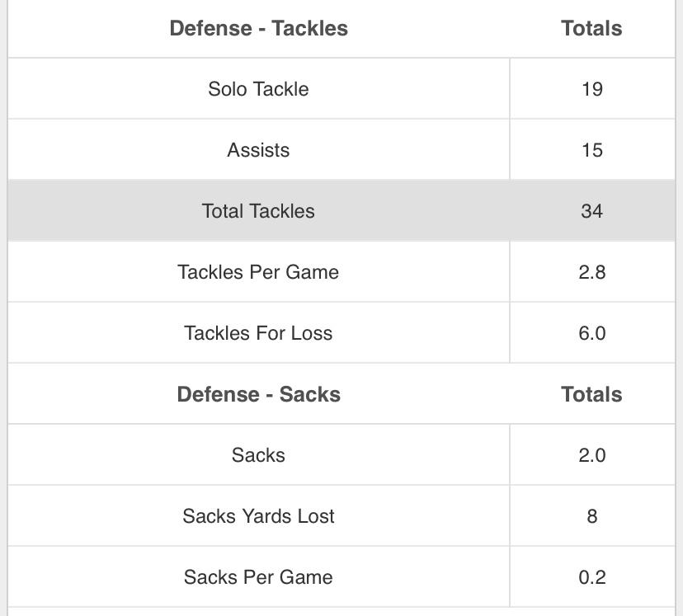Select the Assists total value 15
Image resolution: width=683 pixels, height=616 pixels.
pos(591,150)
